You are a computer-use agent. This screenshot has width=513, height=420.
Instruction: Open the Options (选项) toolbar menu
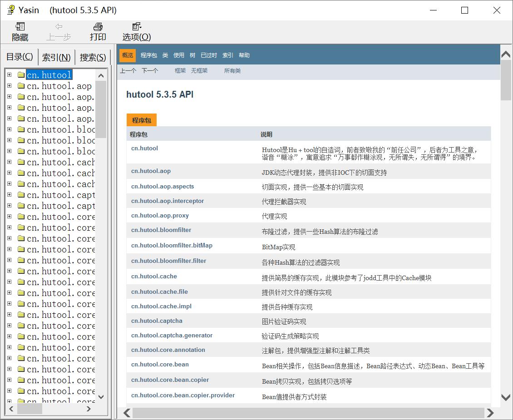point(137,32)
